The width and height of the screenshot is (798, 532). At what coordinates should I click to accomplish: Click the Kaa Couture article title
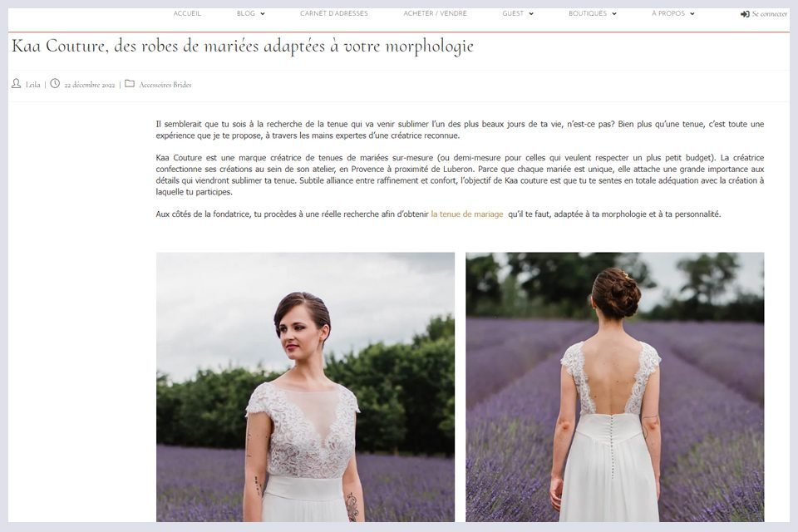click(x=241, y=47)
